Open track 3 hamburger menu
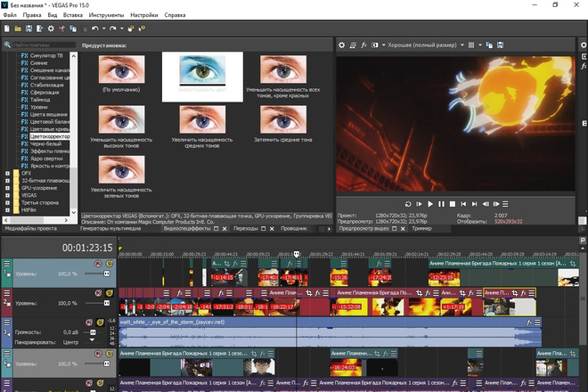Viewport: 588px width, 392px height. (7, 323)
